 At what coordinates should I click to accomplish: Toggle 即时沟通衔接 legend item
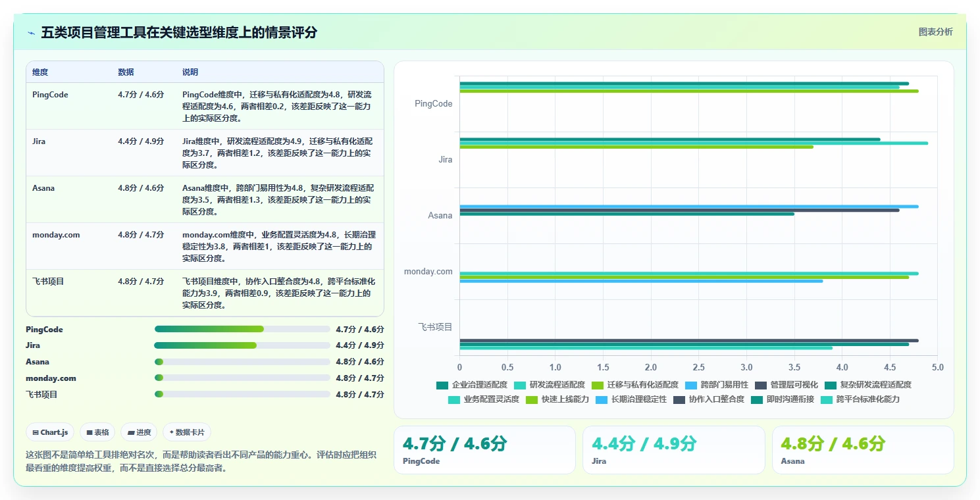[x=783, y=399]
